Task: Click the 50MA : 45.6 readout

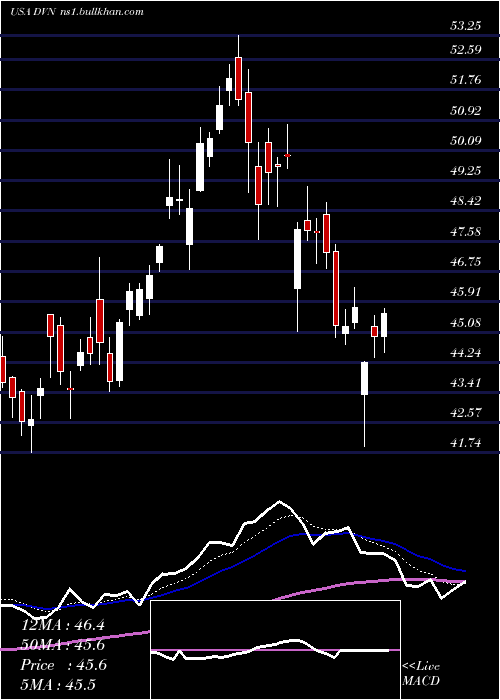Action: point(63,645)
